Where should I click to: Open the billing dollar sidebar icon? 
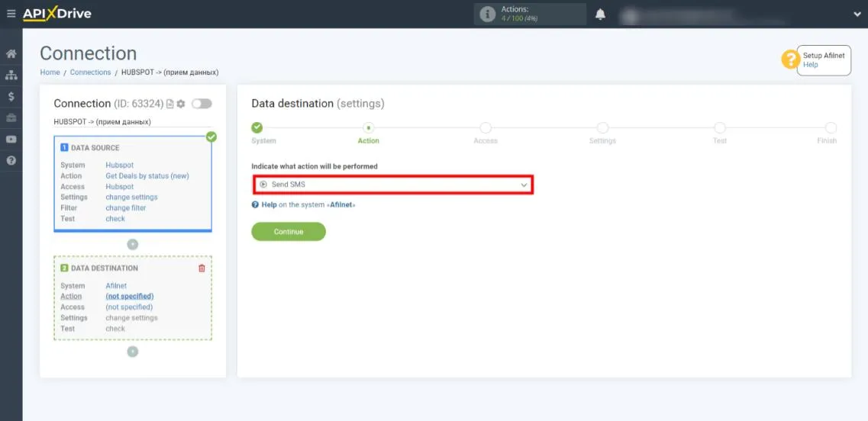click(11, 97)
